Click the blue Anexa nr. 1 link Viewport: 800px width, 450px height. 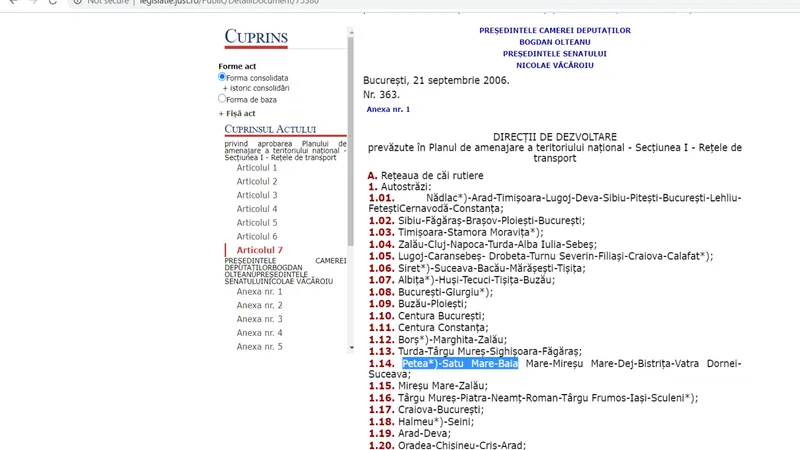point(388,108)
